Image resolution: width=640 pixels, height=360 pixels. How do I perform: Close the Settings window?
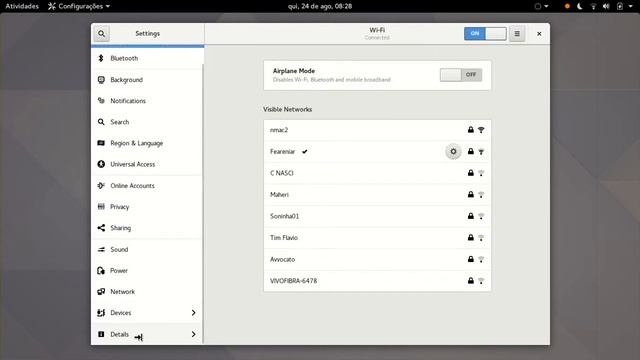(539, 34)
